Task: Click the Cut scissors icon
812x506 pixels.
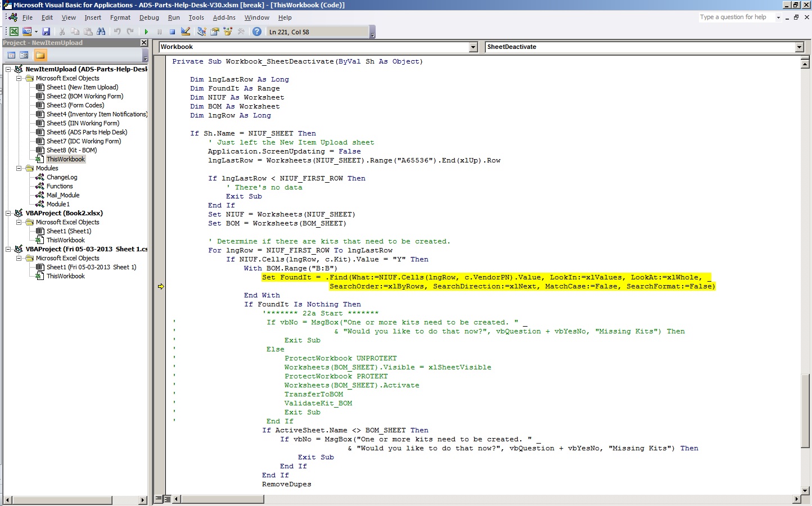Action: [x=62, y=32]
